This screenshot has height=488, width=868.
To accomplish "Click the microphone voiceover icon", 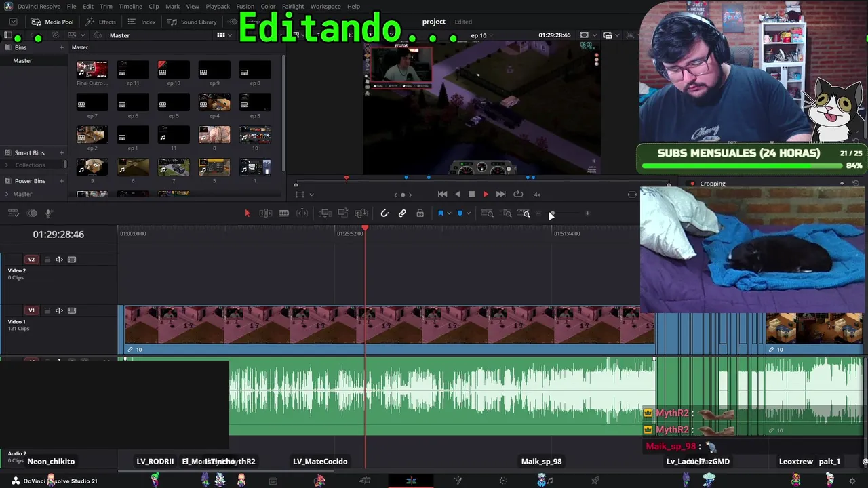I will 49,213.
